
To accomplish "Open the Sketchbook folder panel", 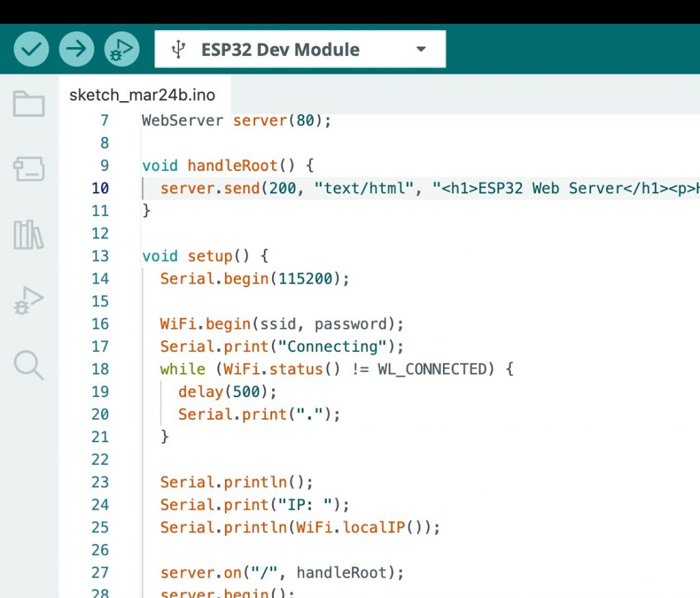I will tap(29, 105).
